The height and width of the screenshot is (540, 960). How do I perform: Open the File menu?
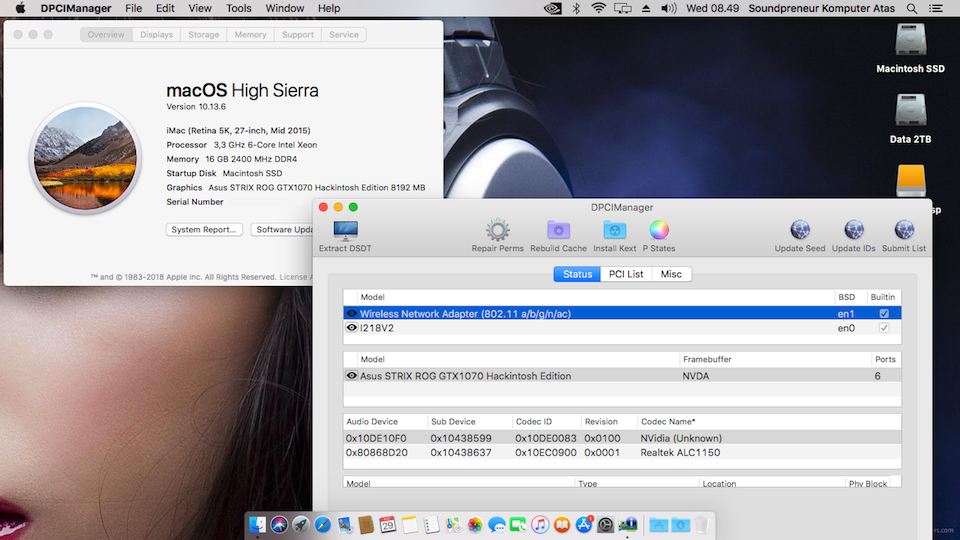pos(133,8)
